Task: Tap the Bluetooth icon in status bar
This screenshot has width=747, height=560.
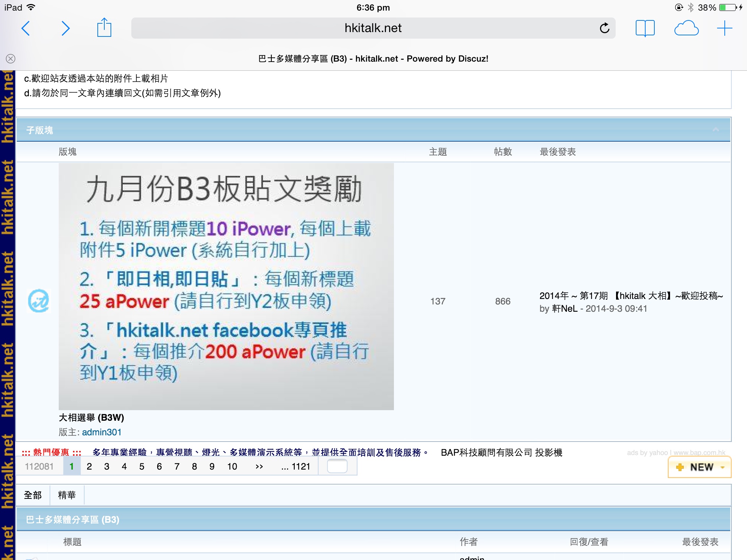Action: [x=690, y=7]
